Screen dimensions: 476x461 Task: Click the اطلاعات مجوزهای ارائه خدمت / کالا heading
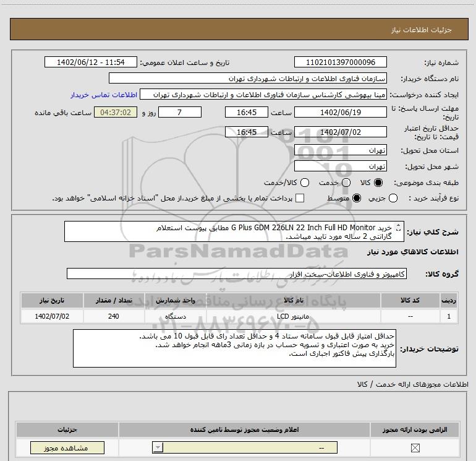click(413, 384)
